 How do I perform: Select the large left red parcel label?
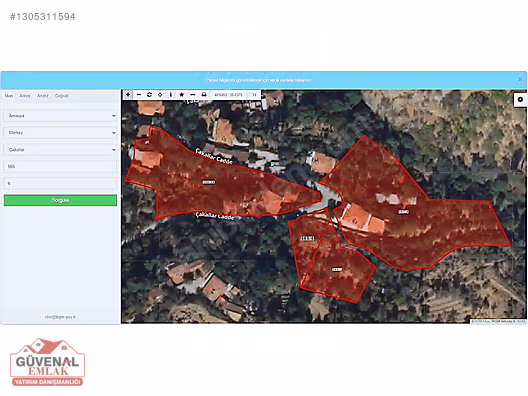tap(209, 182)
